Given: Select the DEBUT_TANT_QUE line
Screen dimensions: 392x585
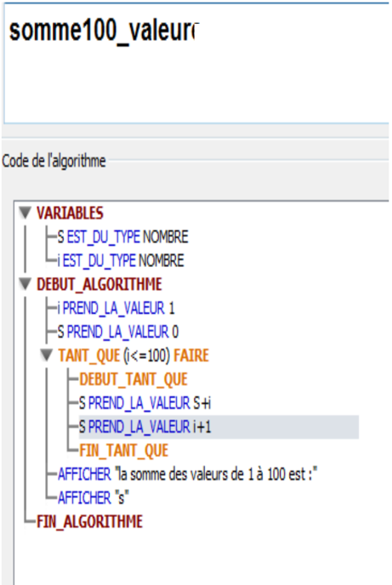Looking at the screenshot, I should tap(134, 379).
